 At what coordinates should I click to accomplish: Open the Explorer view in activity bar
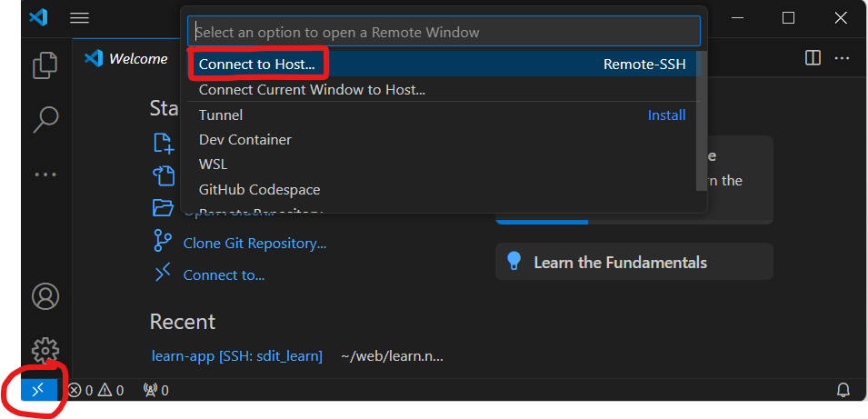pos(45,65)
